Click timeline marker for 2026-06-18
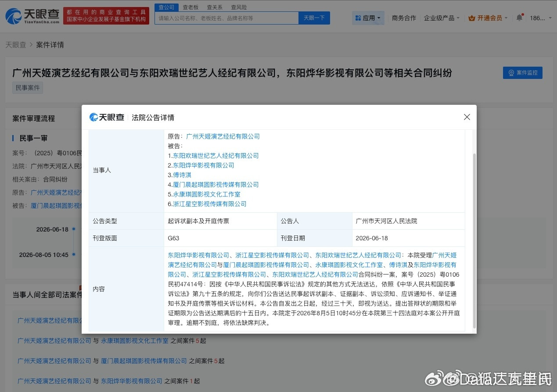Viewport: 557px width, 392px height. [x=74, y=229]
